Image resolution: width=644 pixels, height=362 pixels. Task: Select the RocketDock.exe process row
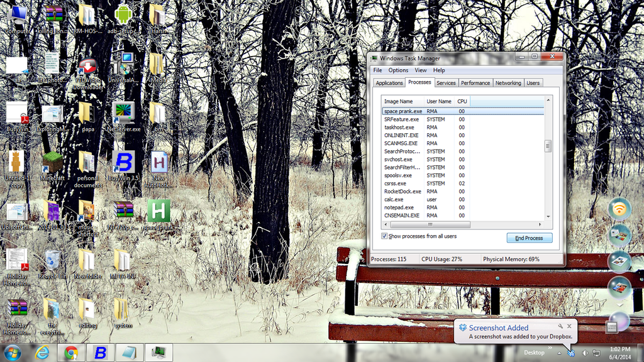pos(463,191)
